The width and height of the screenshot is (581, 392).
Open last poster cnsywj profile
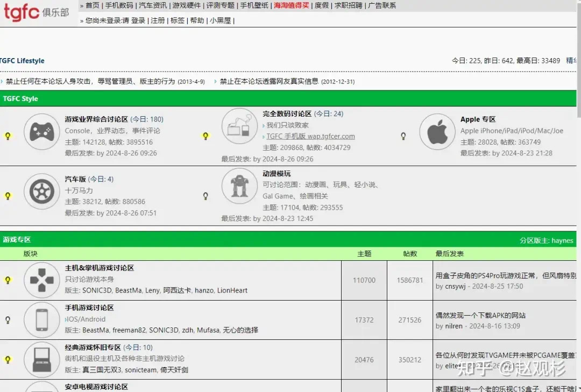click(x=455, y=286)
